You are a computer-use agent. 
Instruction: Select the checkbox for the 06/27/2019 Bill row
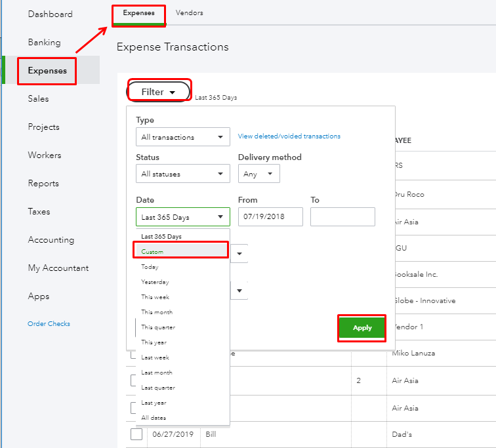136,434
